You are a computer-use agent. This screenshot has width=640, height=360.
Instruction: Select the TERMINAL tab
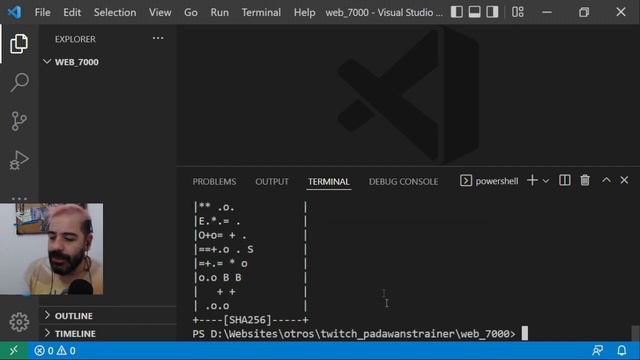pyautogui.click(x=329, y=181)
